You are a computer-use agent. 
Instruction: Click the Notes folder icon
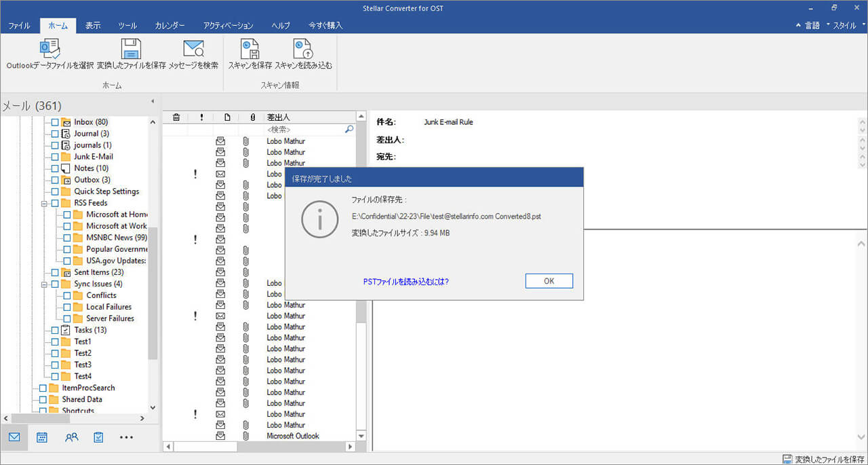[x=66, y=168]
